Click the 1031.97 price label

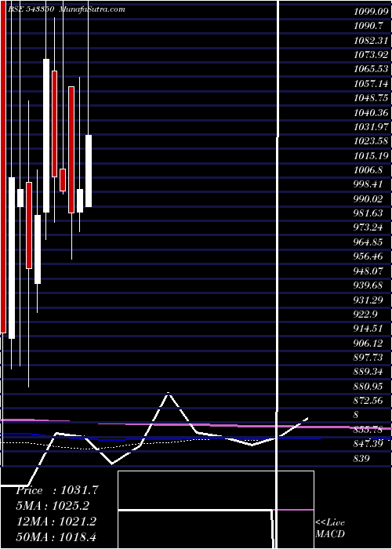point(371,127)
